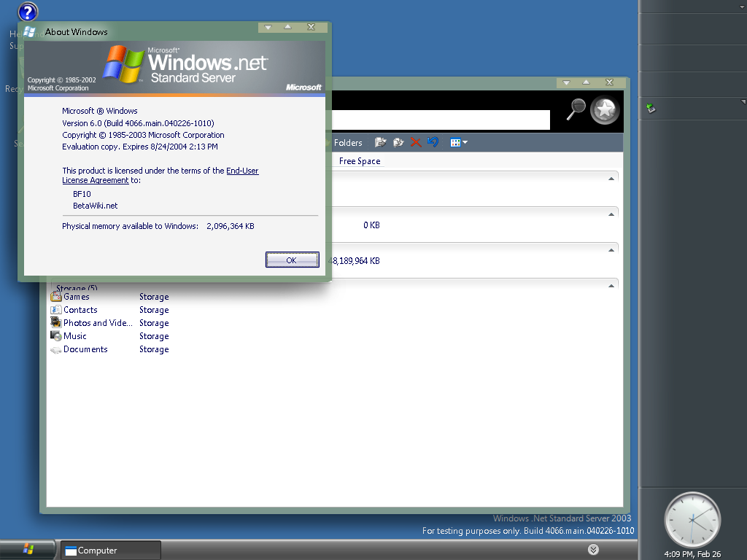This screenshot has width=747, height=560.
Task: Click the blue Undo arrow icon
Action: pyautogui.click(x=433, y=142)
